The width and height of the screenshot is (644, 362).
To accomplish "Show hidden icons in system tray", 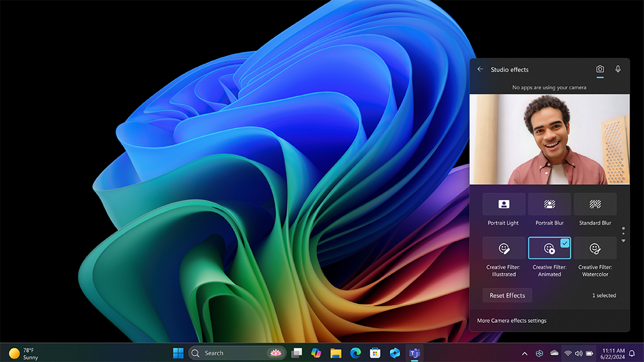I will [524, 353].
